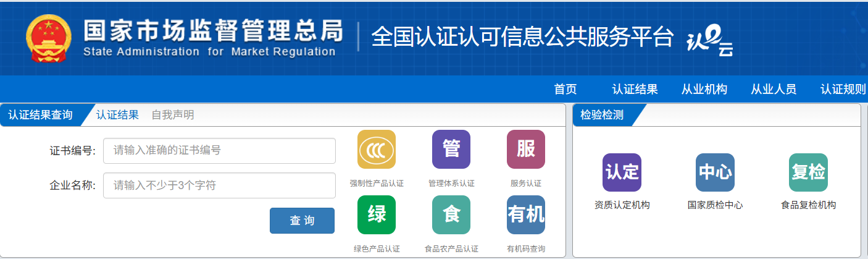Open the 复检 food re-inspection icon
The image size is (868, 259).
point(808,172)
